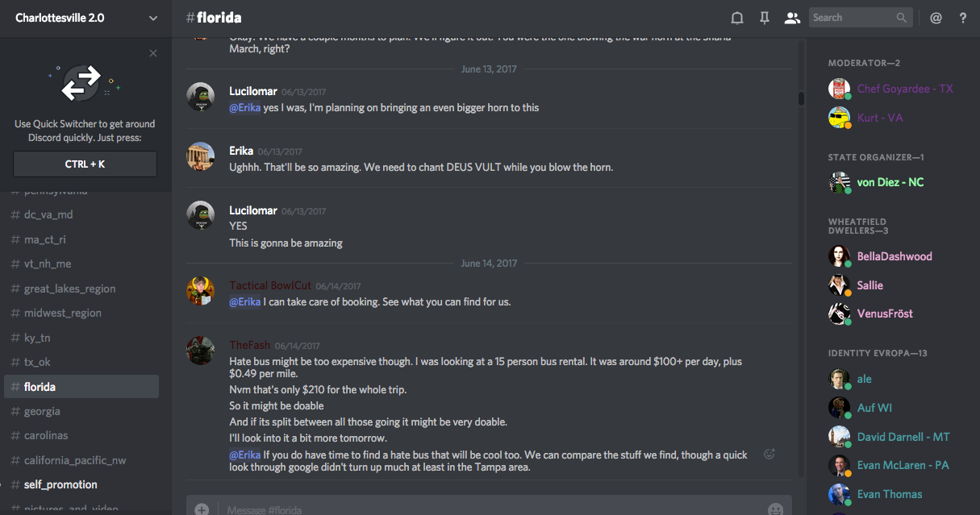980x515 pixels.
Task: Click Erika's avatar thumbnail in chat
Action: coord(200,156)
